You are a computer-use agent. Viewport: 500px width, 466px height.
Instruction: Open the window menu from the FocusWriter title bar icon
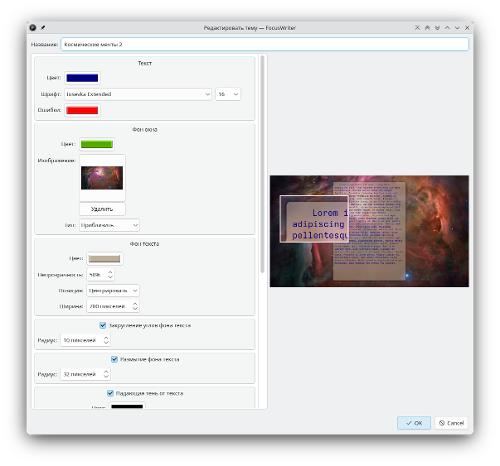click(33, 28)
